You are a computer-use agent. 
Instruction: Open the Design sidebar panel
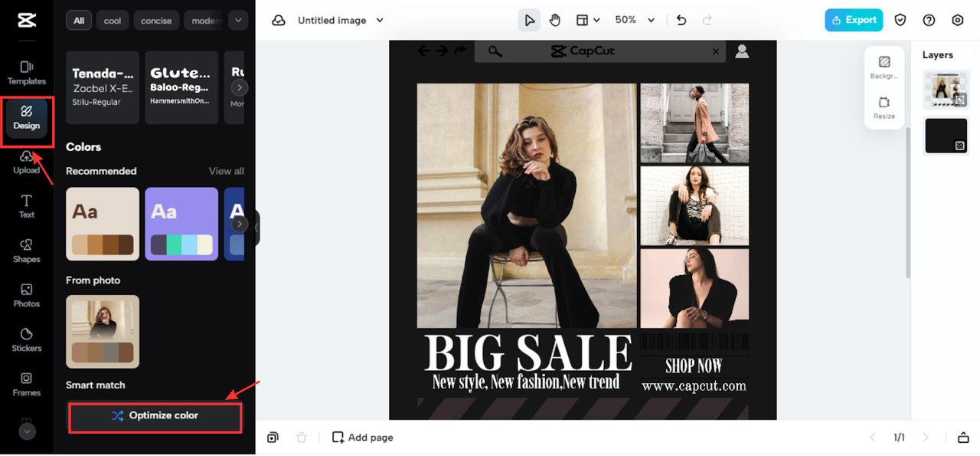coord(27,117)
